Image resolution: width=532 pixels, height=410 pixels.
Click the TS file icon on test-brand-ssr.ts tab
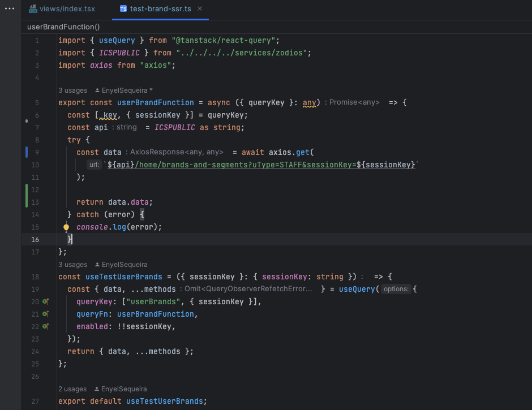123,9
